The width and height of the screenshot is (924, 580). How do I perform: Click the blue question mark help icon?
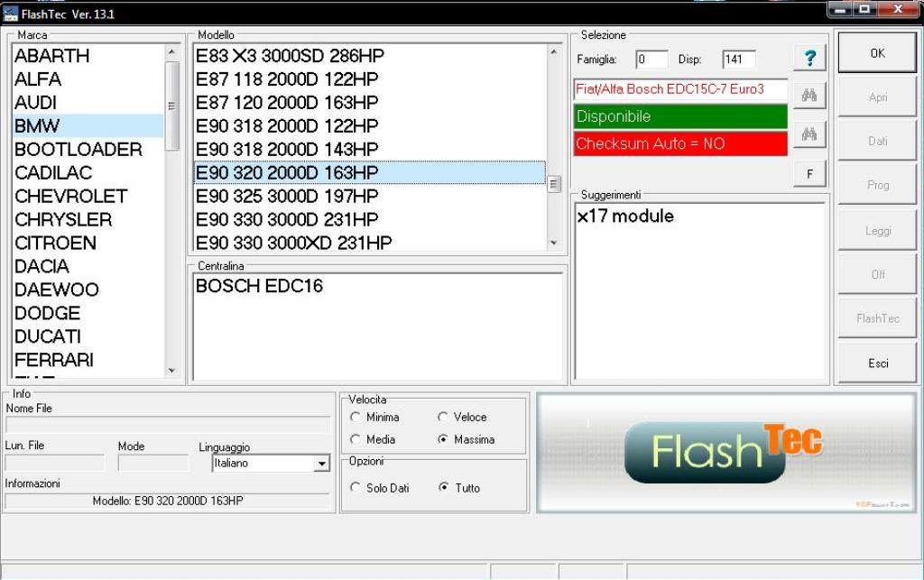(x=809, y=59)
